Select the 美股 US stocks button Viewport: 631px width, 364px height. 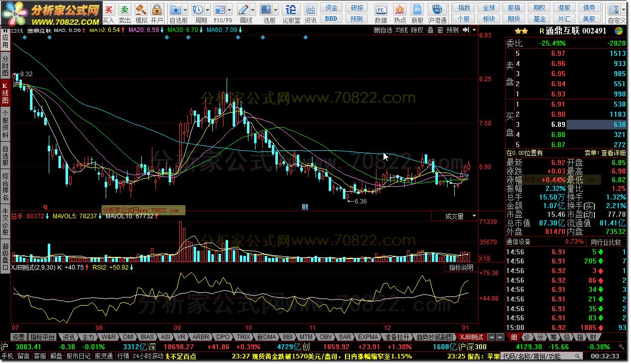[589, 19]
